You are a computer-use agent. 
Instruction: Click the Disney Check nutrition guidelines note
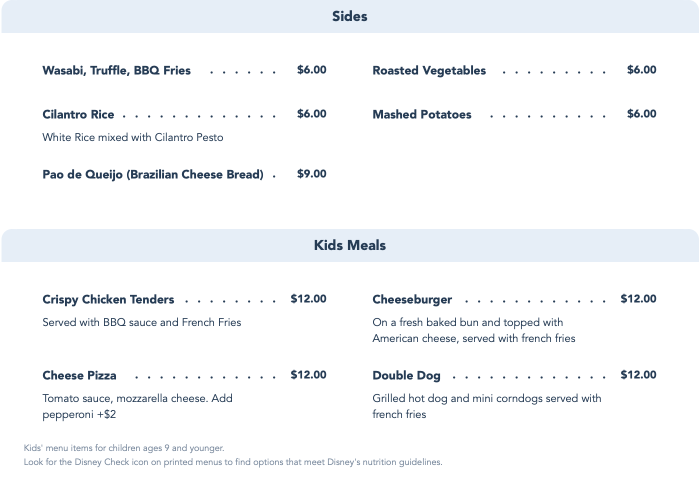(x=233, y=463)
